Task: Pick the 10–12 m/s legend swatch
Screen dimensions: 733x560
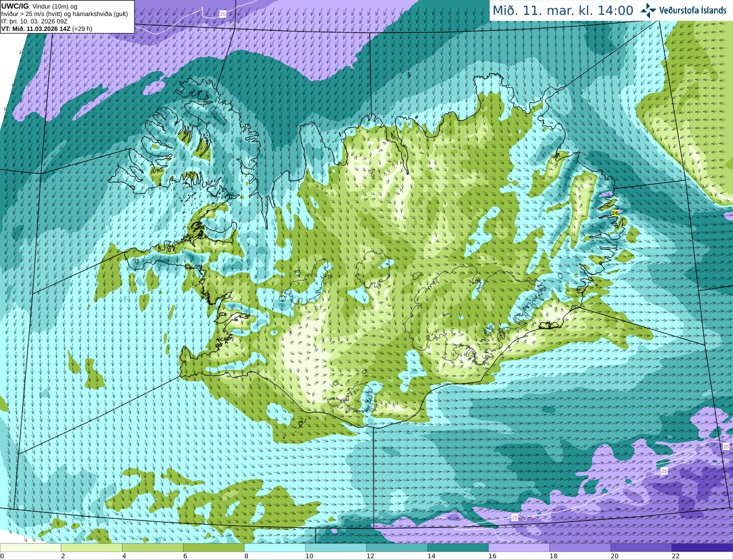Action: [336, 547]
